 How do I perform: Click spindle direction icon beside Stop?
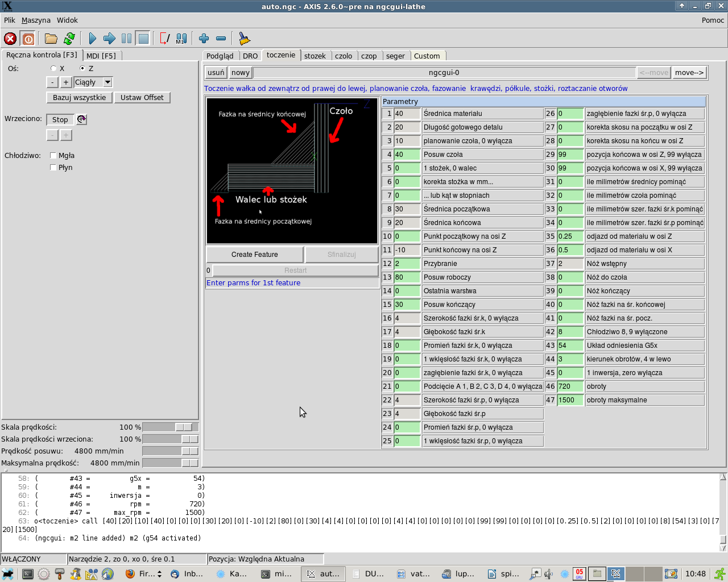[82, 119]
